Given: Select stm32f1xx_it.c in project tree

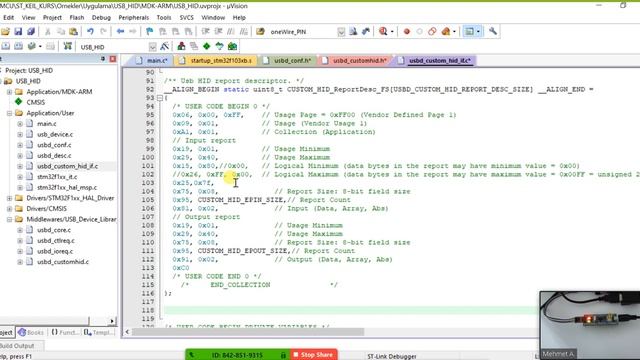Looking at the screenshot, I should tap(57, 177).
